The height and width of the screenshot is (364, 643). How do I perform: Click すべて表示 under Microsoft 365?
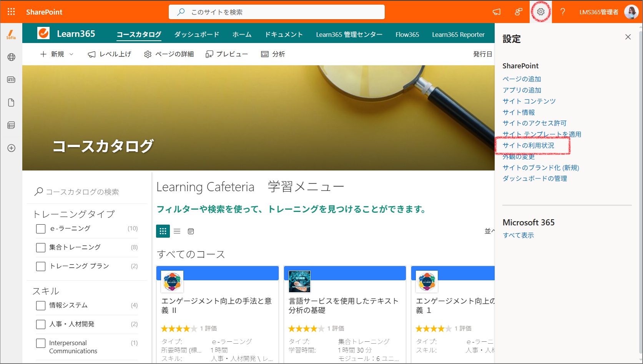coord(518,235)
